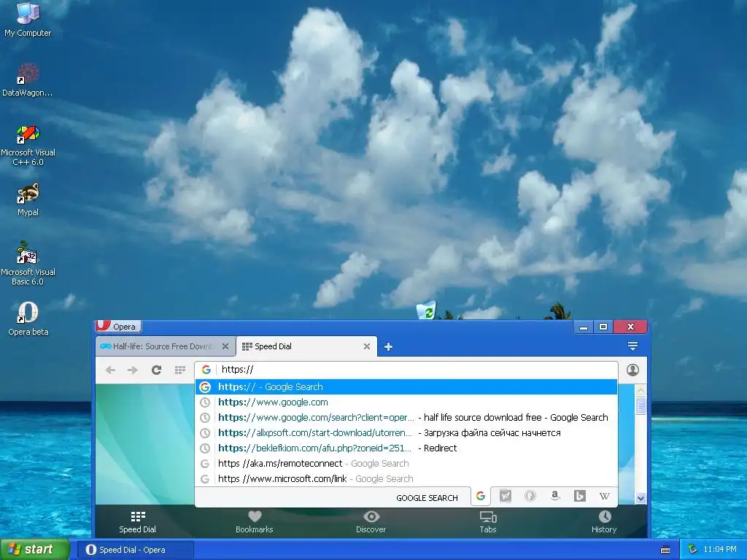This screenshot has width=747, height=560.
Task: Click the Google icon in the address bar
Action: click(206, 370)
